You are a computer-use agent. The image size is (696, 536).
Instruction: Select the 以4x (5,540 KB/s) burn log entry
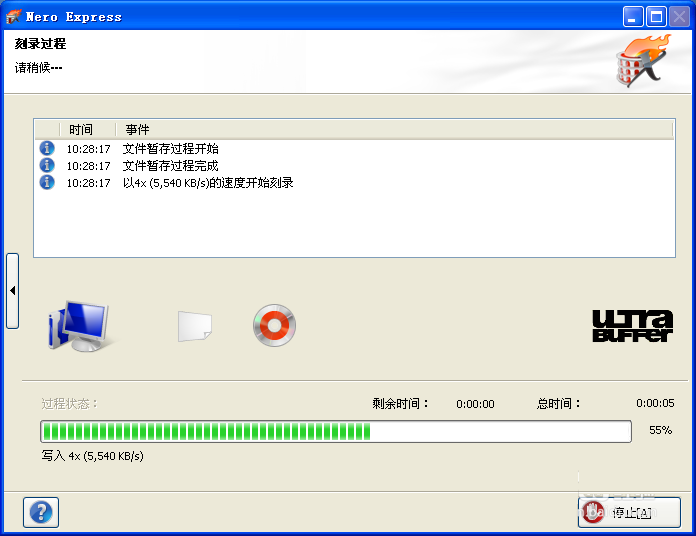(x=207, y=183)
